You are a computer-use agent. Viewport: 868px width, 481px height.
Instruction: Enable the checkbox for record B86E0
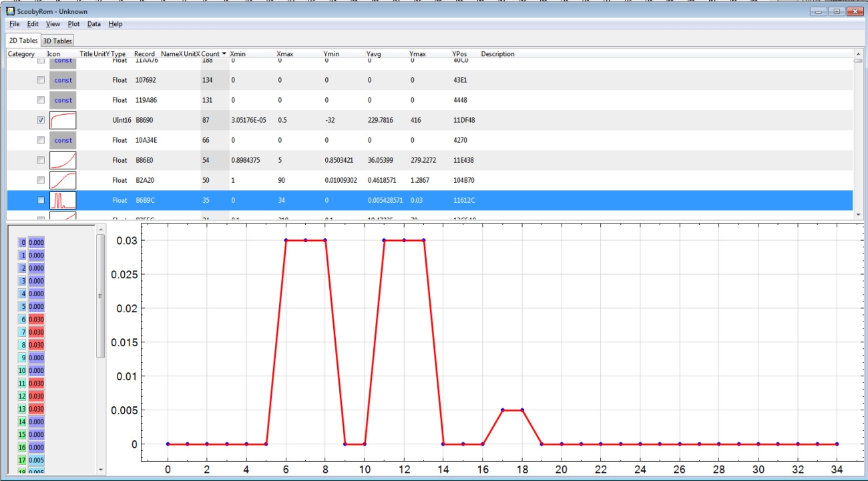pyautogui.click(x=41, y=160)
